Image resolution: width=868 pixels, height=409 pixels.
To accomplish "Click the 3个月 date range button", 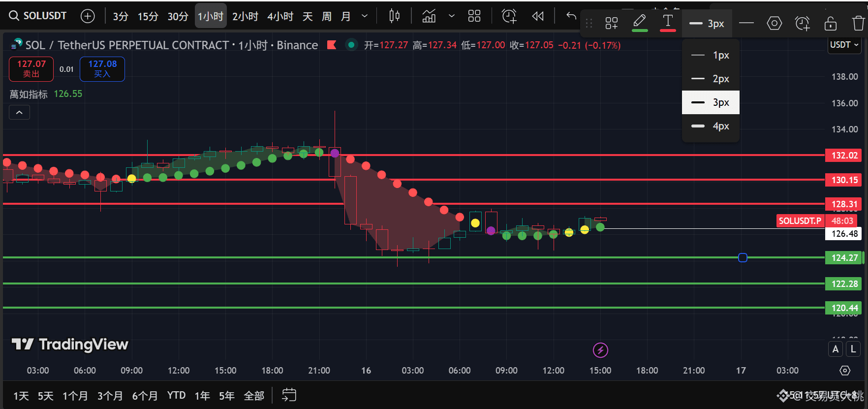I will (110, 396).
